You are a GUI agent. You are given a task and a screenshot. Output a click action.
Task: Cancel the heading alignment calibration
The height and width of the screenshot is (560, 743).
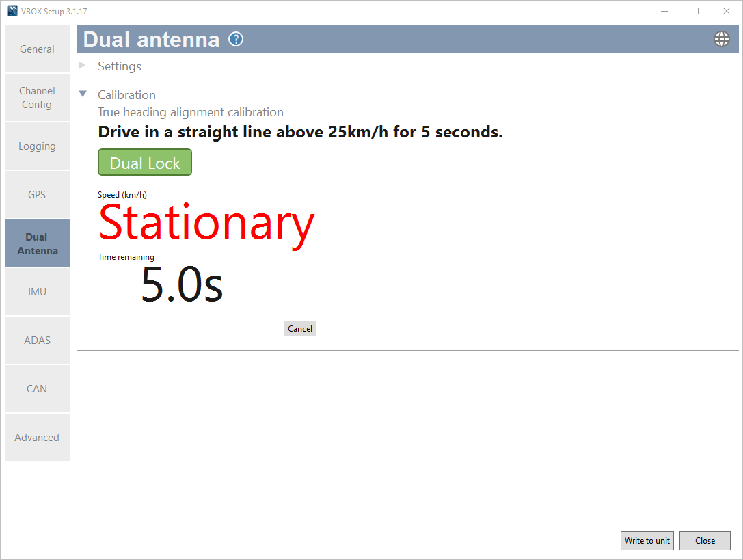(x=300, y=329)
